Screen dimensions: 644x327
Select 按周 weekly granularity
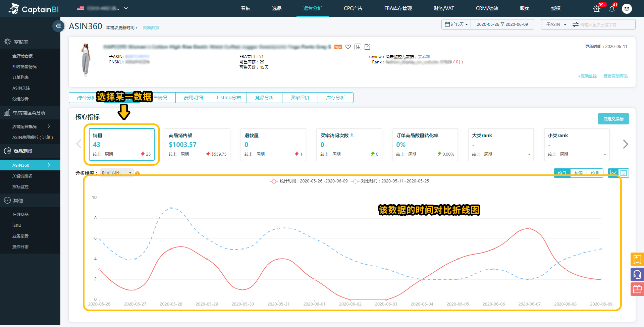(x=578, y=173)
